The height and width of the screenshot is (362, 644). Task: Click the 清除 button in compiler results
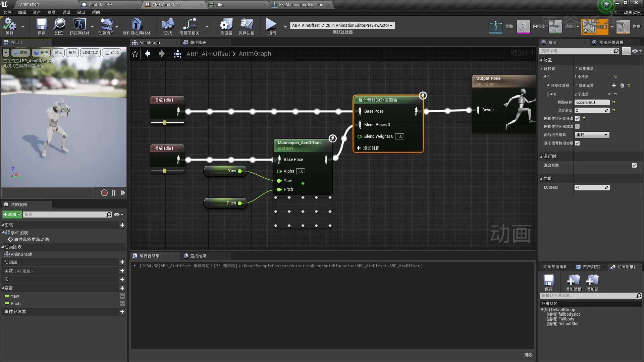[x=529, y=355]
